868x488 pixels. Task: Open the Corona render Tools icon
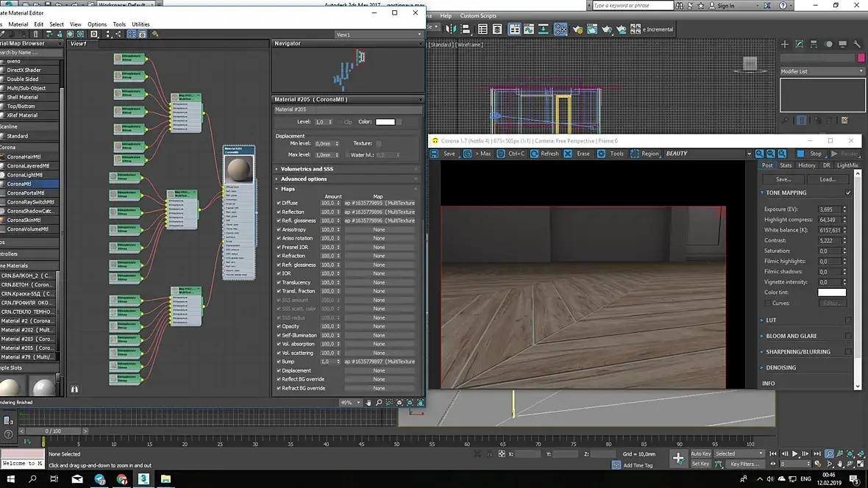(x=601, y=154)
